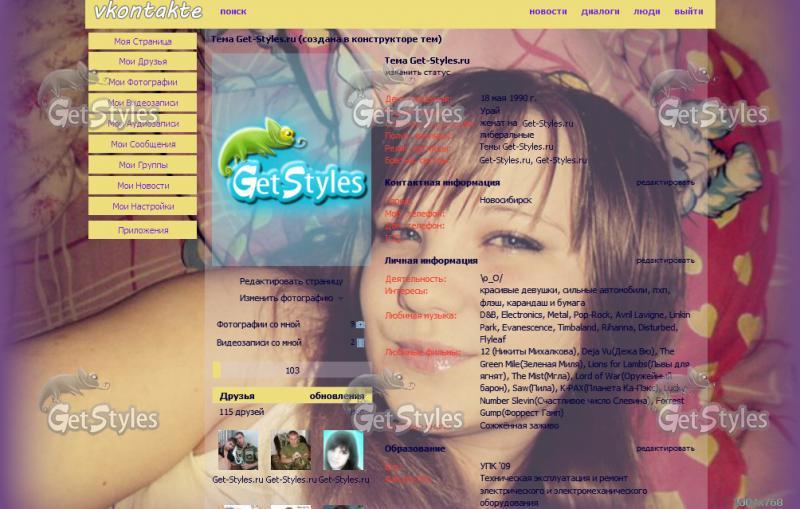Click the hometown value Урай

490,111
